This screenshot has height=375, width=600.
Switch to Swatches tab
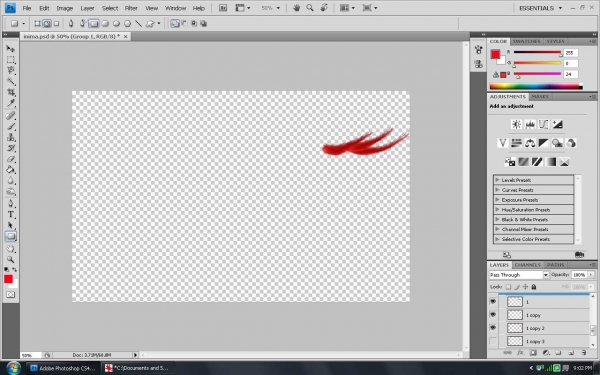coord(526,41)
